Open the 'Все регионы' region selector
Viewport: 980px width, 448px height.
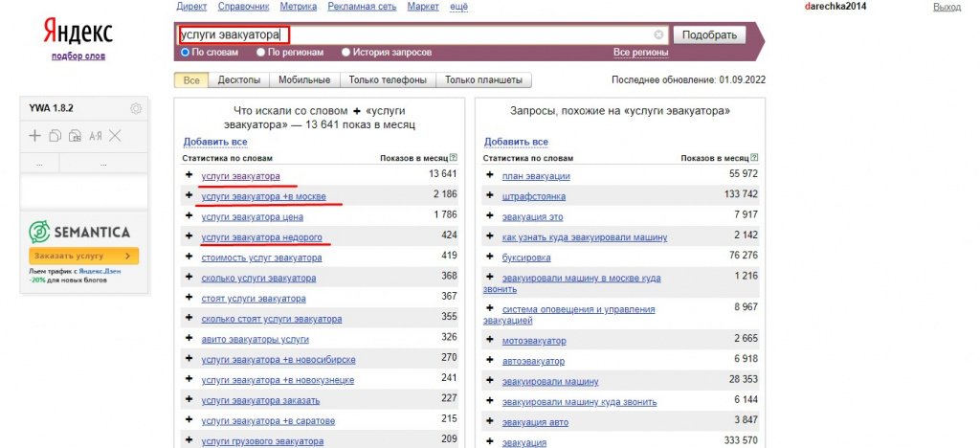640,53
